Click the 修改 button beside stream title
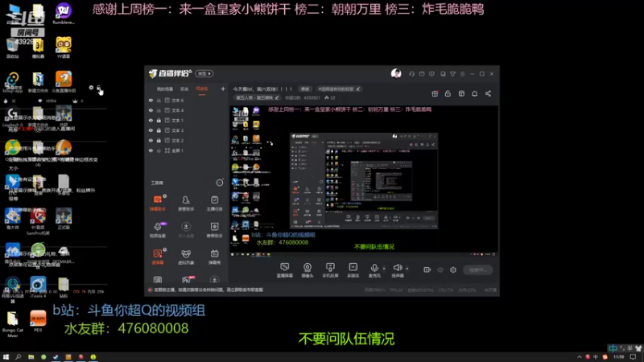Screen dimensions: 644x362 pyautogui.click(x=305, y=88)
